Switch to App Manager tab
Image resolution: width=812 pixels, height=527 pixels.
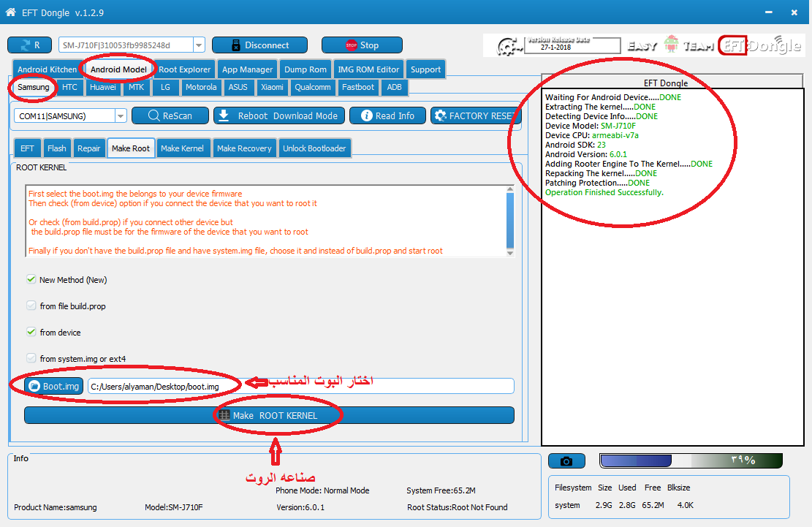point(247,69)
